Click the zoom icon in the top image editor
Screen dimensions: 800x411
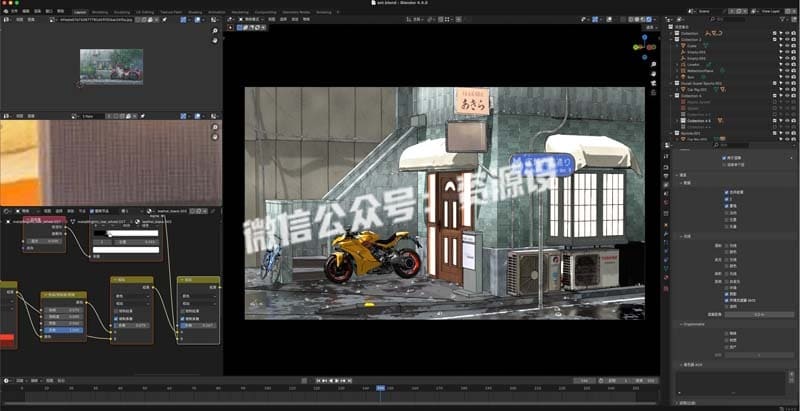[x=215, y=31]
